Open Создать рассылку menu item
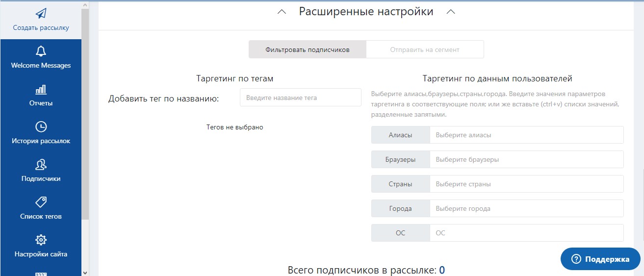644x276 pixels. point(41,20)
